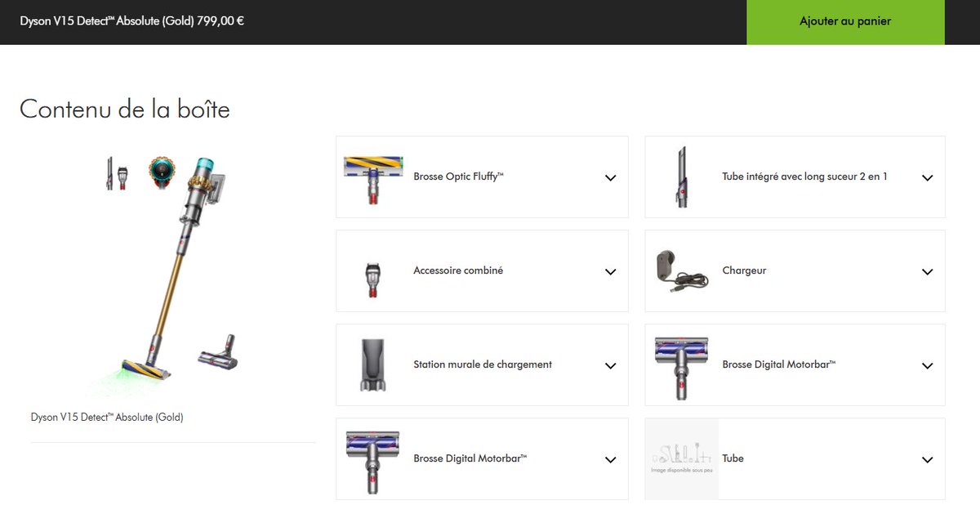
Task: Select the 'Station murale de chargement' label
Action: pyautogui.click(x=483, y=364)
